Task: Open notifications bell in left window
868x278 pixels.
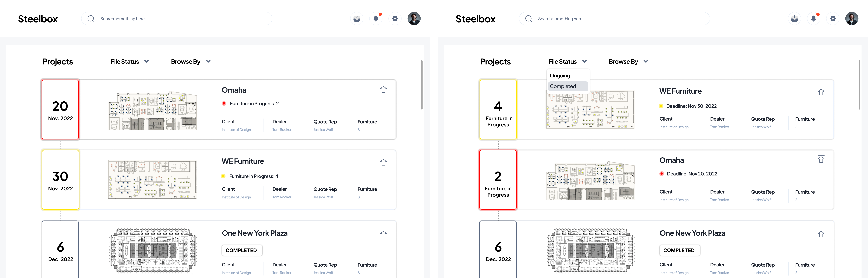Action: (x=376, y=19)
